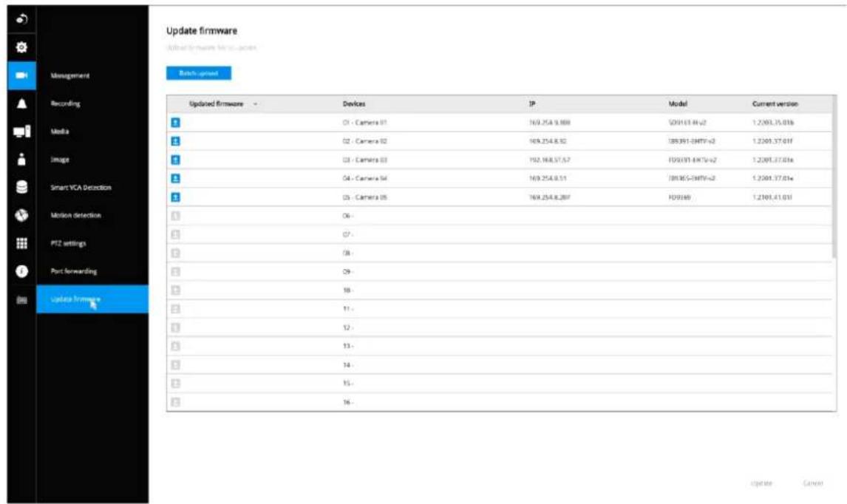Click the '13 -' empty device row label

pos(347,347)
